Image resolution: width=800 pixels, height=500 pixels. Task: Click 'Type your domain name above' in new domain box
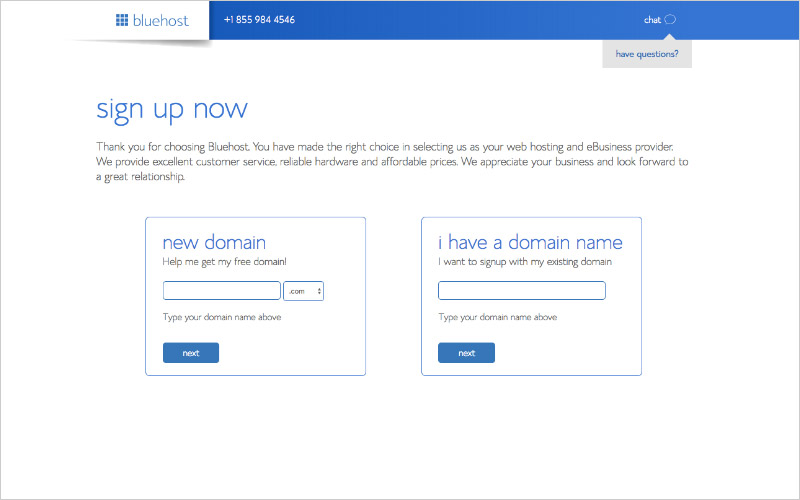[222, 317]
